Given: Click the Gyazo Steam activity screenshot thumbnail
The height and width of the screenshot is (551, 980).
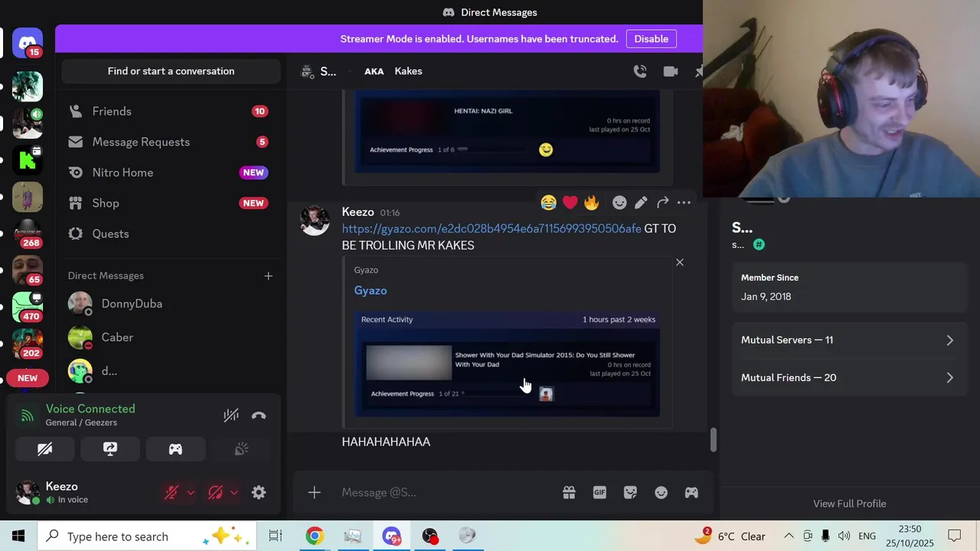Looking at the screenshot, I should 507,364.
